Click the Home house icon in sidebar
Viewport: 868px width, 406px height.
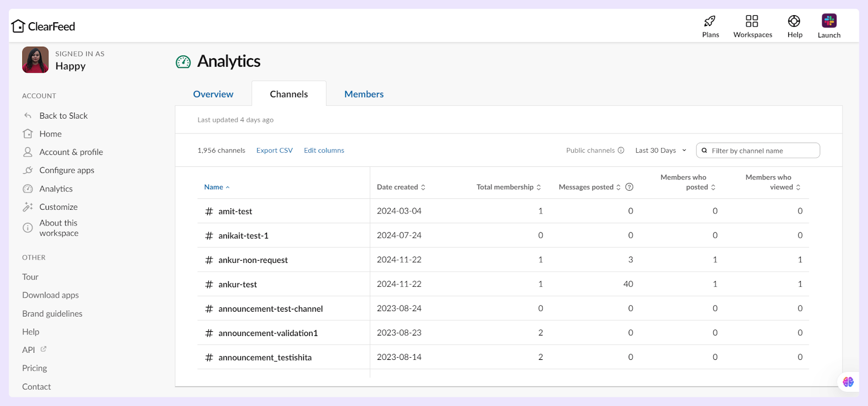tap(28, 133)
